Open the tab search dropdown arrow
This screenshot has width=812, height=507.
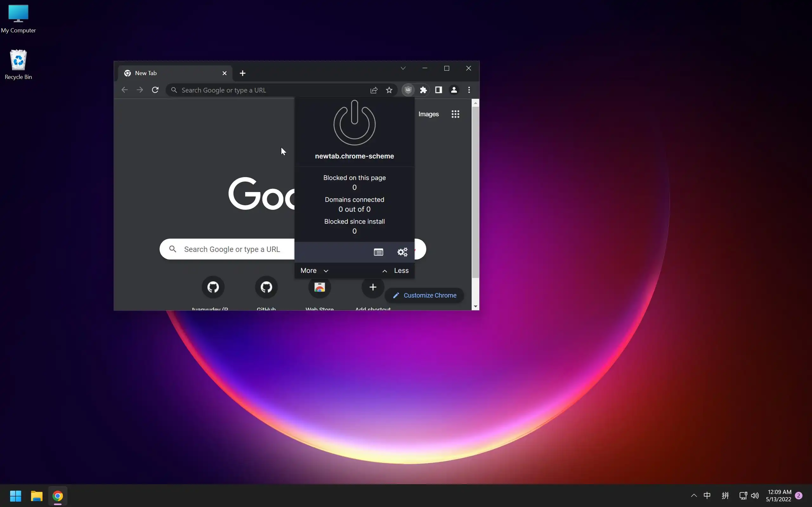click(403, 68)
